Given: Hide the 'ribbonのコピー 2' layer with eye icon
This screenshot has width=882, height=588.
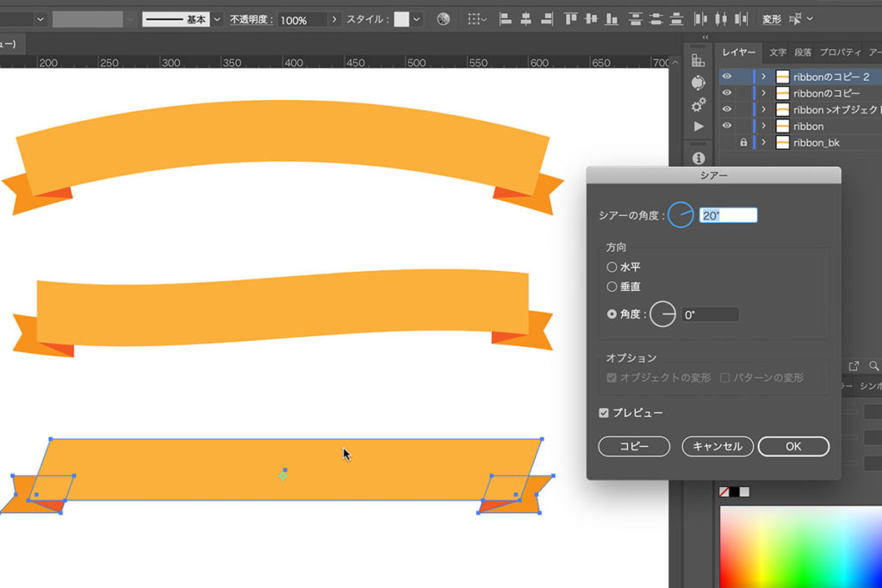Looking at the screenshot, I should pos(727,77).
